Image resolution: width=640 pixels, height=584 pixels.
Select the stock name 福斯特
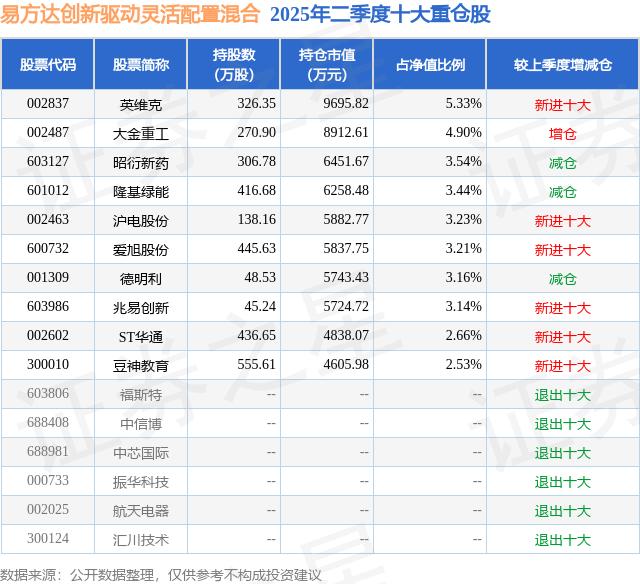click(141, 395)
